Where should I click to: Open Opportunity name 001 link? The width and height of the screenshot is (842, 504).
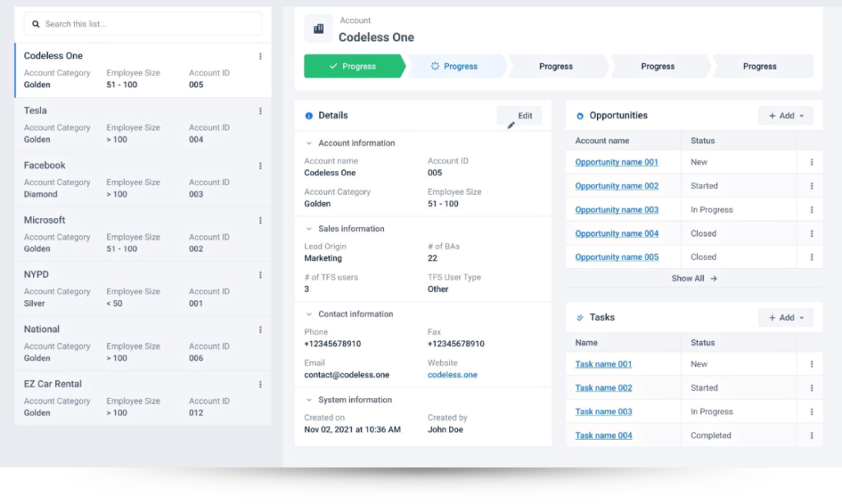(617, 162)
